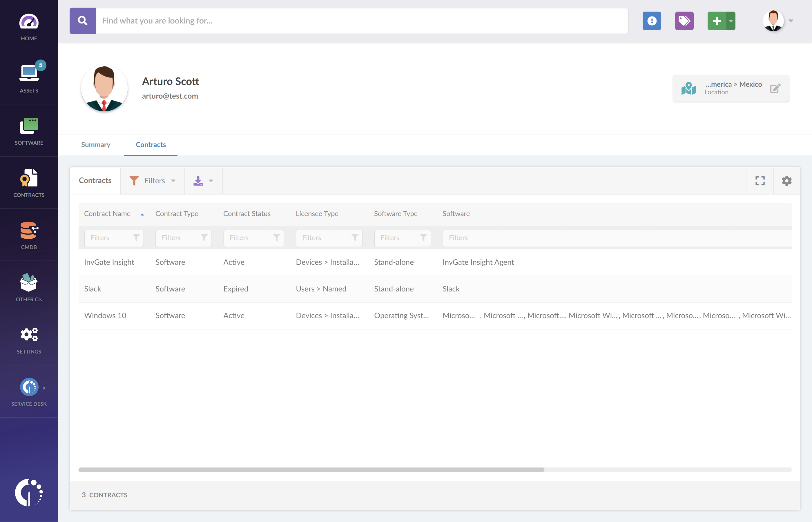The width and height of the screenshot is (812, 522).
Task: Open table settings gear icon
Action: (x=786, y=181)
